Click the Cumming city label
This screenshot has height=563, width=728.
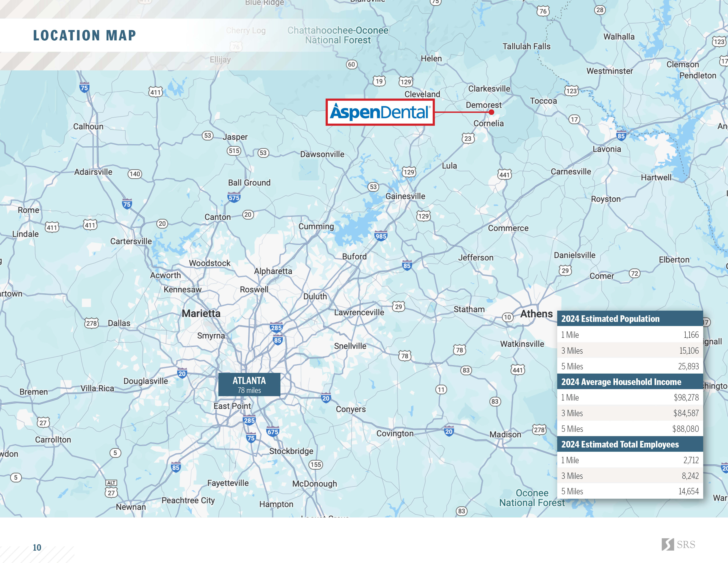tap(316, 227)
